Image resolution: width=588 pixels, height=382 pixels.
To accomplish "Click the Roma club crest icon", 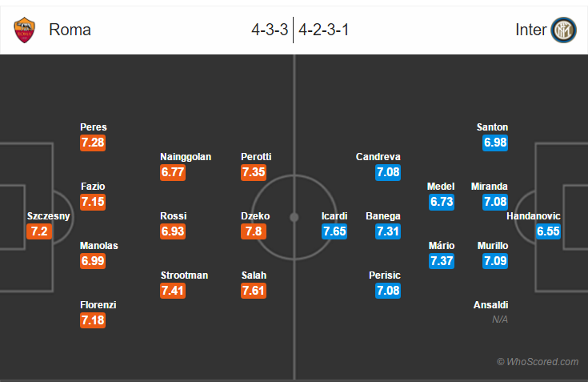I will click(x=24, y=30).
